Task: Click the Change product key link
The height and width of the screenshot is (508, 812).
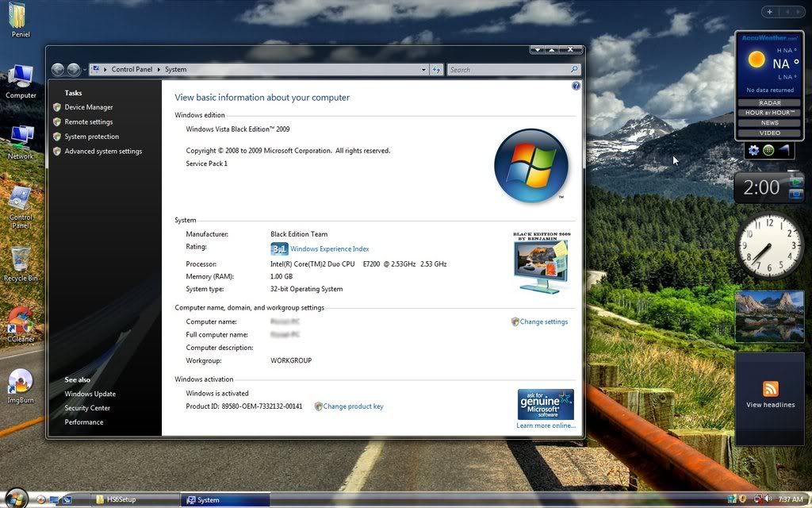Action: point(353,406)
